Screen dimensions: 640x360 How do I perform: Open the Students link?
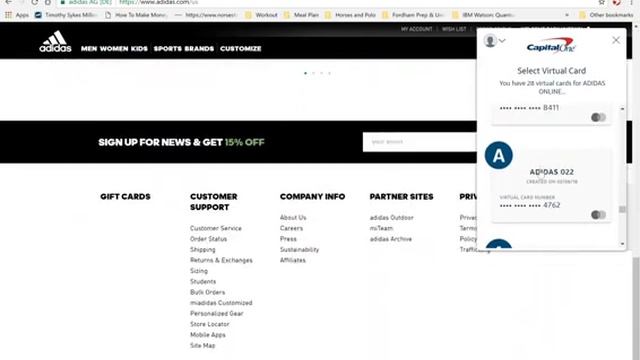[x=203, y=282]
